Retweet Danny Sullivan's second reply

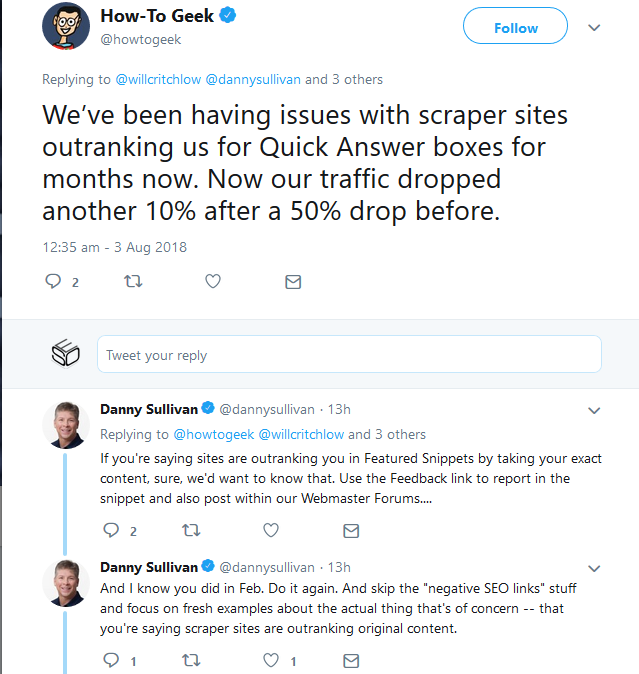tap(191, 661)
